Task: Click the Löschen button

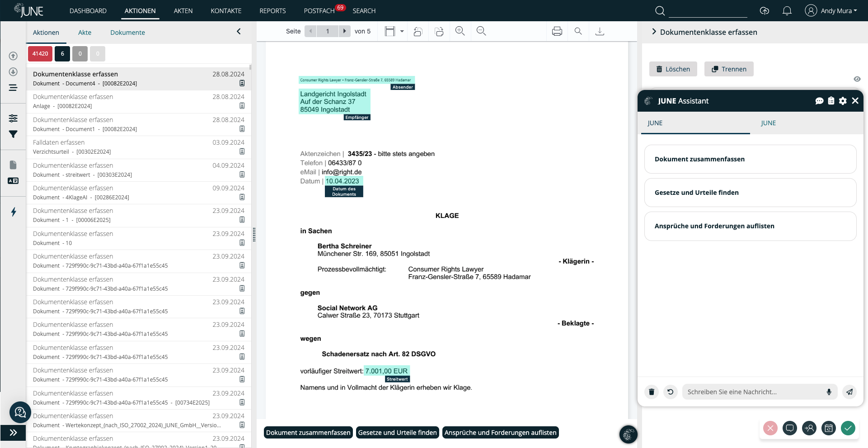Action: (x=673, y=69)
